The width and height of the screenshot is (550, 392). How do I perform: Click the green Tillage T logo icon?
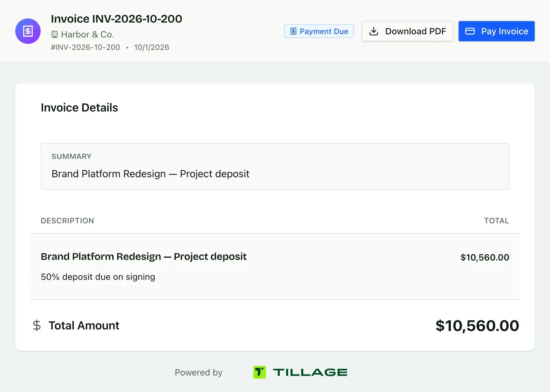click(259, 372)
